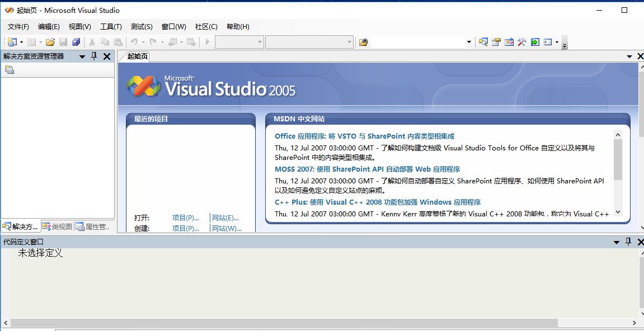
Task: Click the Properties icon in Solution Explorer
Action: pyautogui.click(x=10, y=70)
